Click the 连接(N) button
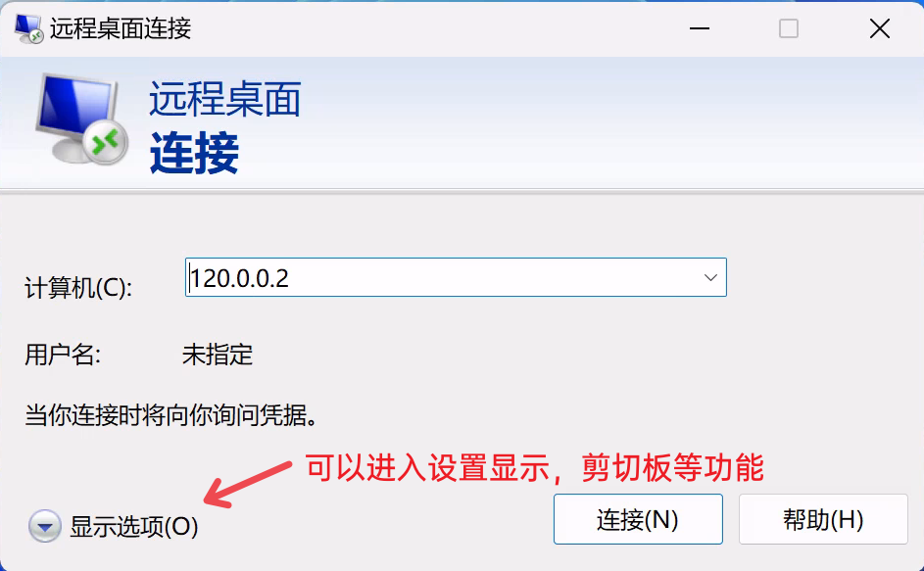Screen dimensions: 924x571 (x=638, y=519)
